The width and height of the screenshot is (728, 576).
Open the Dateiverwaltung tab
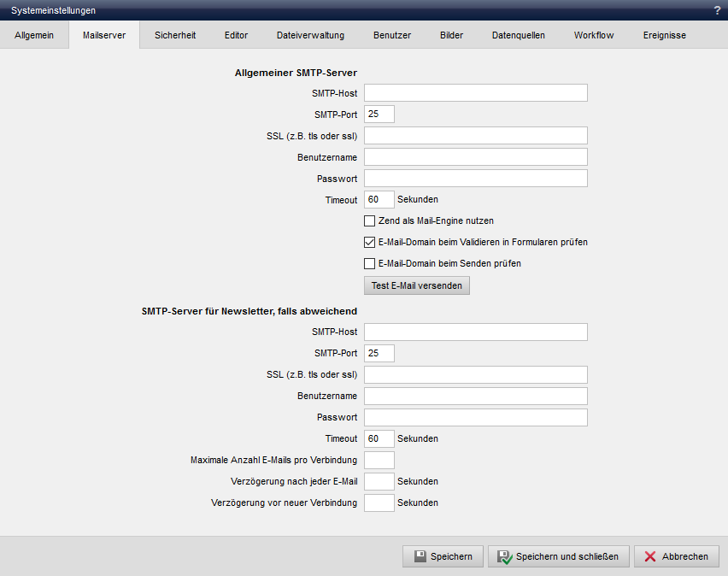tap(310, 35)
